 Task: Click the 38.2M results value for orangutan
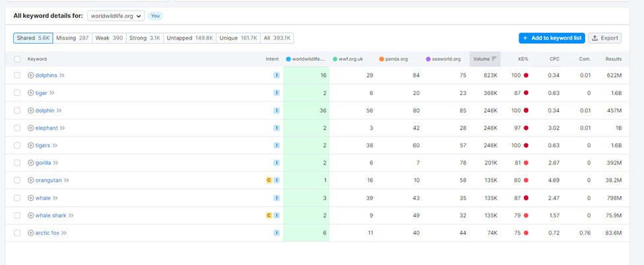(x=614, y=180)
